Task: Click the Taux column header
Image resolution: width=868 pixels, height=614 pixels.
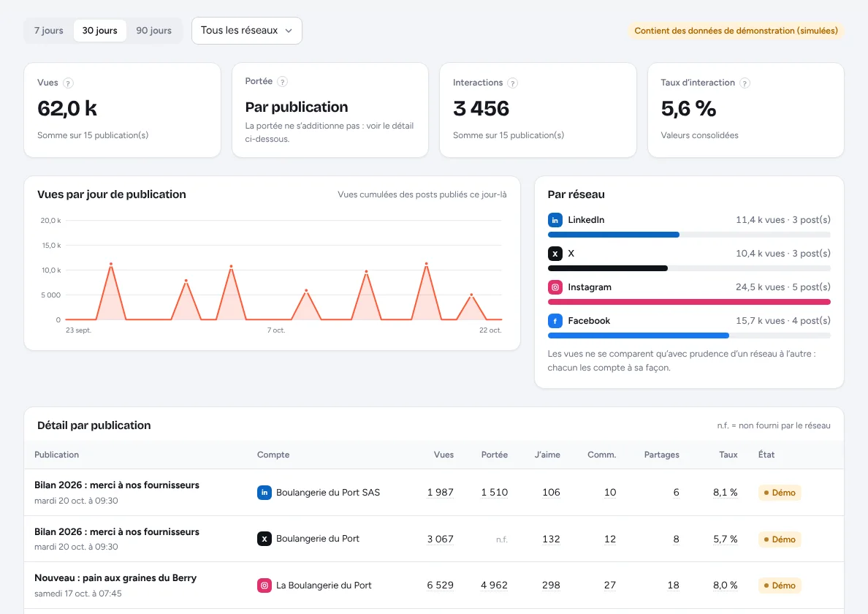Action: [728, 455]
